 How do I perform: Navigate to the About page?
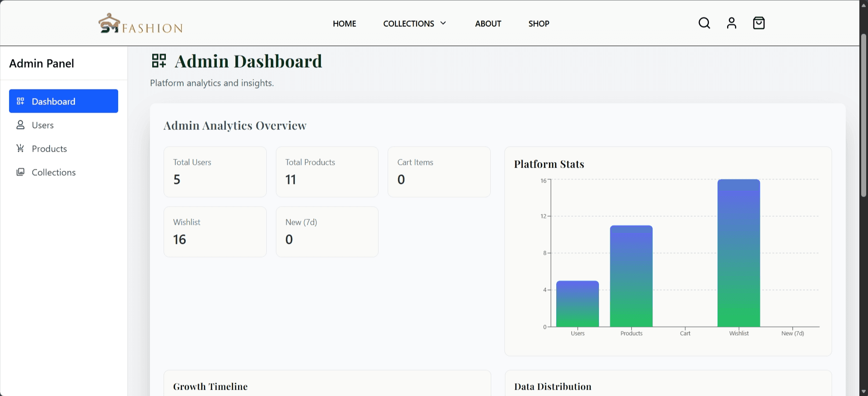click(x=488, y=24)
